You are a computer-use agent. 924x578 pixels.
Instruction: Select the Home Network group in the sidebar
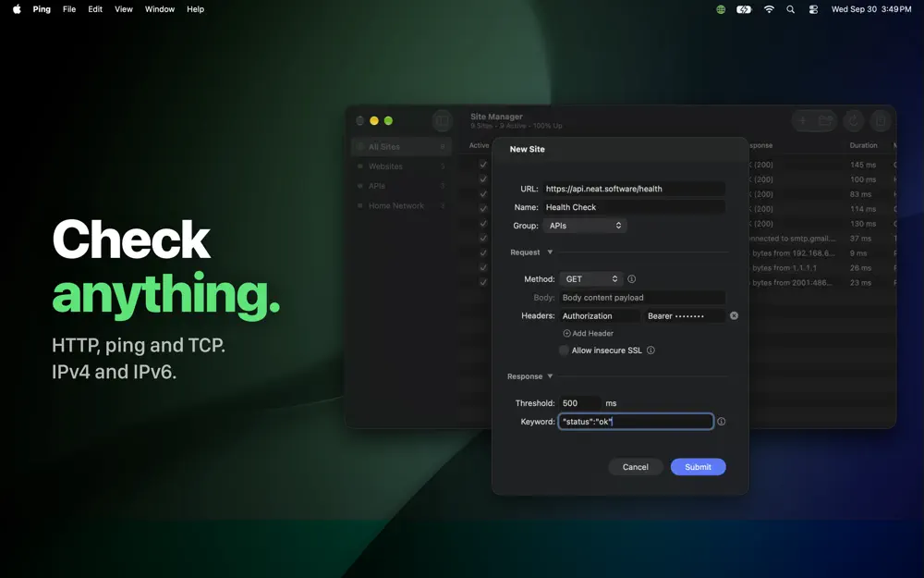pyautogui.click(x=401, y=205)
